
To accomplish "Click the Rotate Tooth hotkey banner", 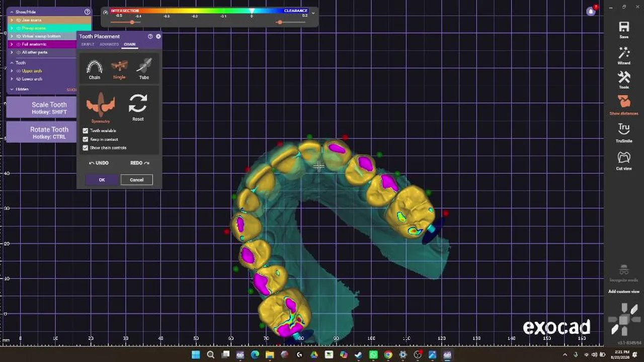I will click(41, 133).
